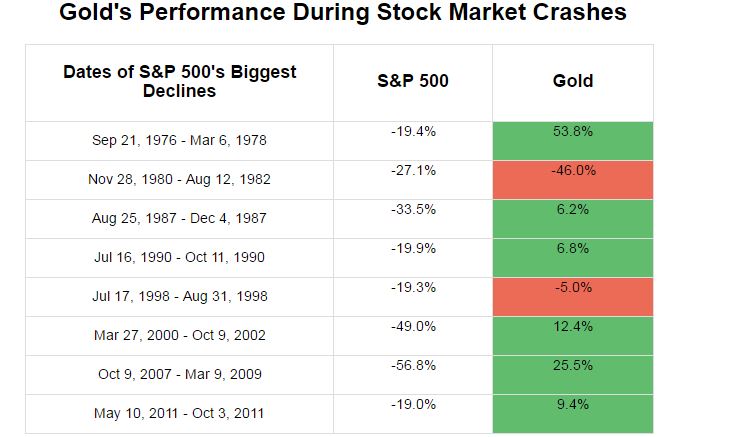This screenshot has height=437, width=736.
Task: Click the chart title about Gold's Performance
Action: pyautogui.click(x=342, y=14)
